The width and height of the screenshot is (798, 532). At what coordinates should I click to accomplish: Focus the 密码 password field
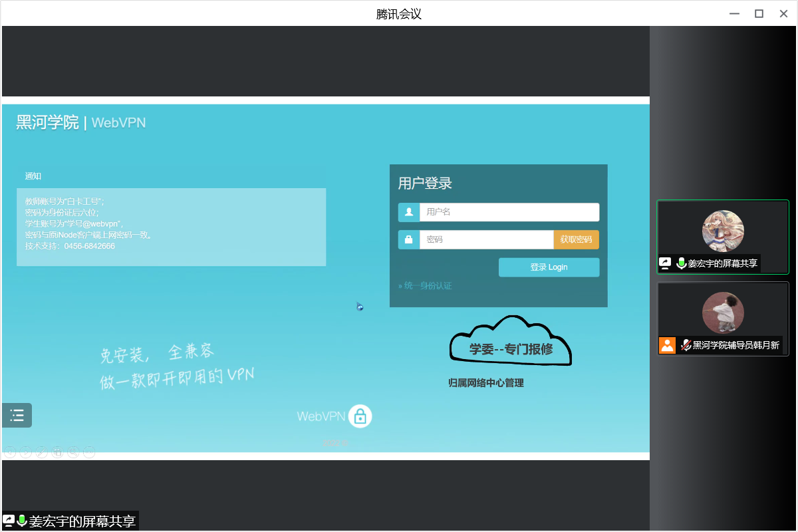point(486,239)
